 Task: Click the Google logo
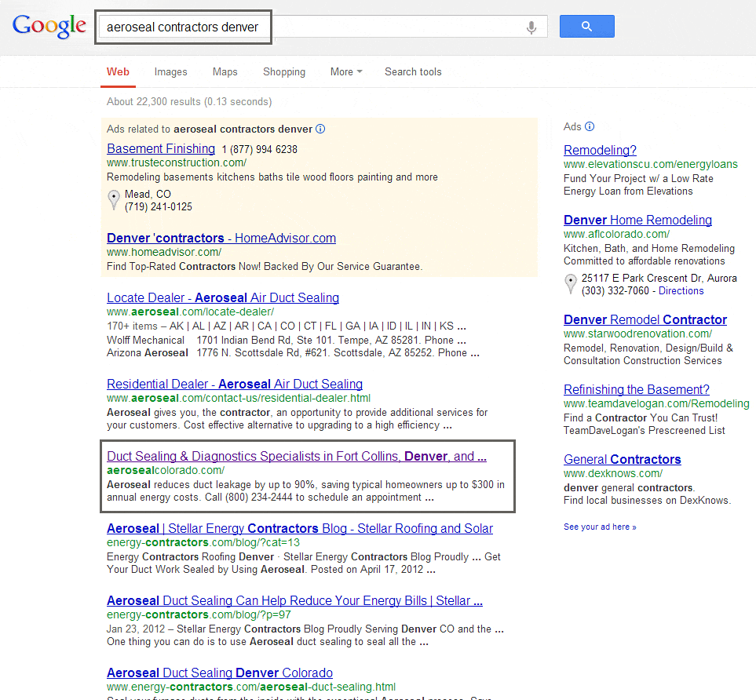[49, 26]
